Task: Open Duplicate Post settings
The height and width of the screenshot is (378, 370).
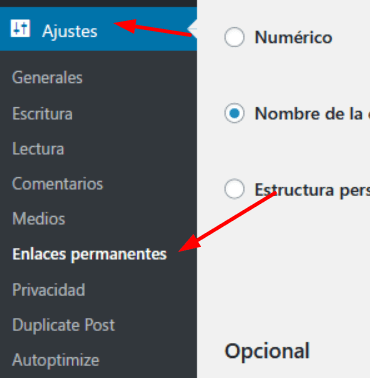Action: pyautogui.click(x=64, y=325)
